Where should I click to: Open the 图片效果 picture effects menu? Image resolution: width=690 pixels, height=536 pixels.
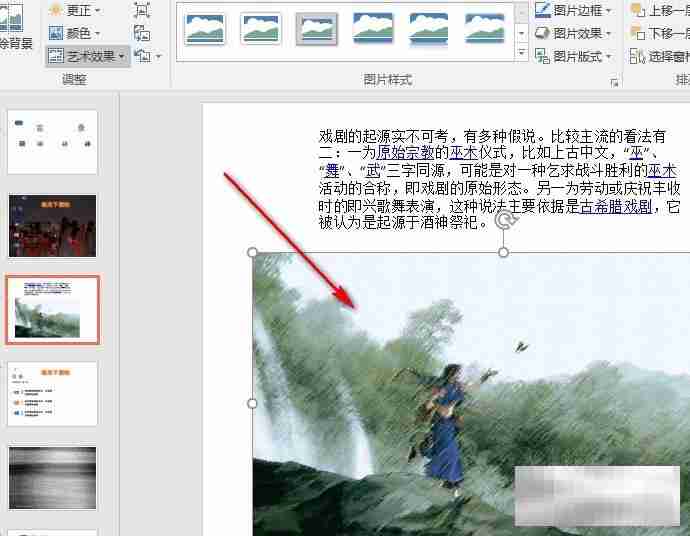573,33
